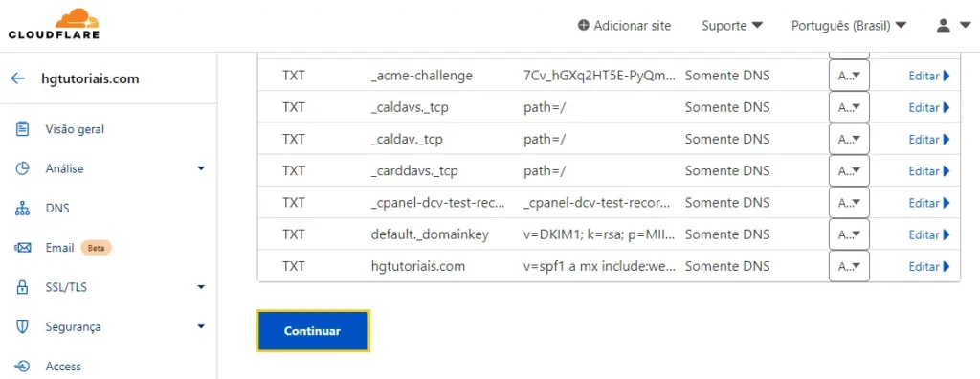Click Adicionar site in the header
Image resolution: width=980 pixels, height=379 pixels.
pos(624,26)
